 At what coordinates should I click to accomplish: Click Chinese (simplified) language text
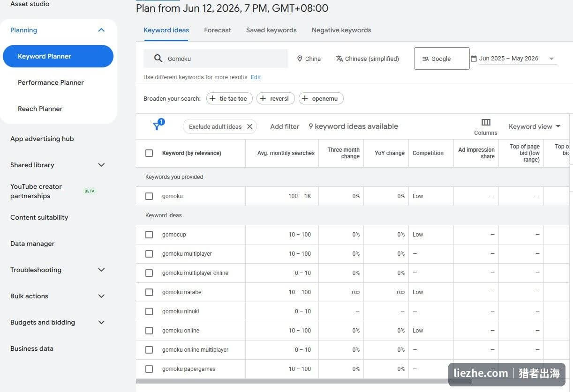[x=372, y=59]
